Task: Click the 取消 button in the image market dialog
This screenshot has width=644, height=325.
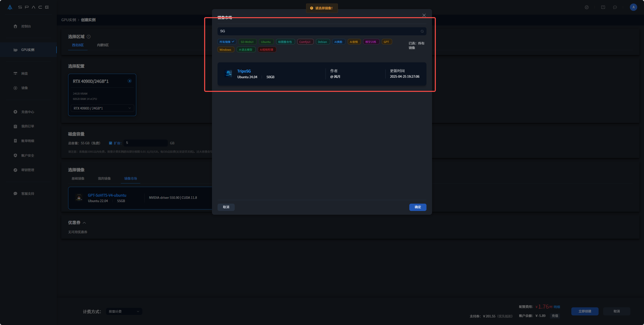Action: 226,207
